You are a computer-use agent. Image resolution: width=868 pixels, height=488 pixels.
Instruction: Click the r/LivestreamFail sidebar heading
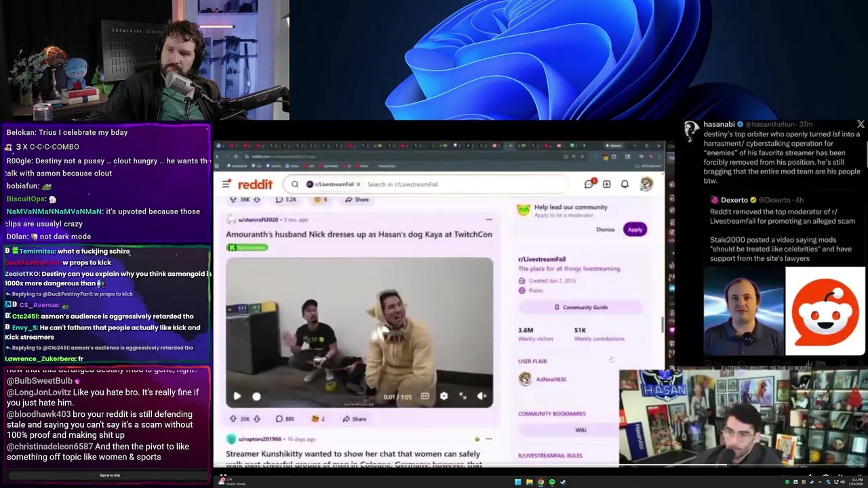[542, 260]
